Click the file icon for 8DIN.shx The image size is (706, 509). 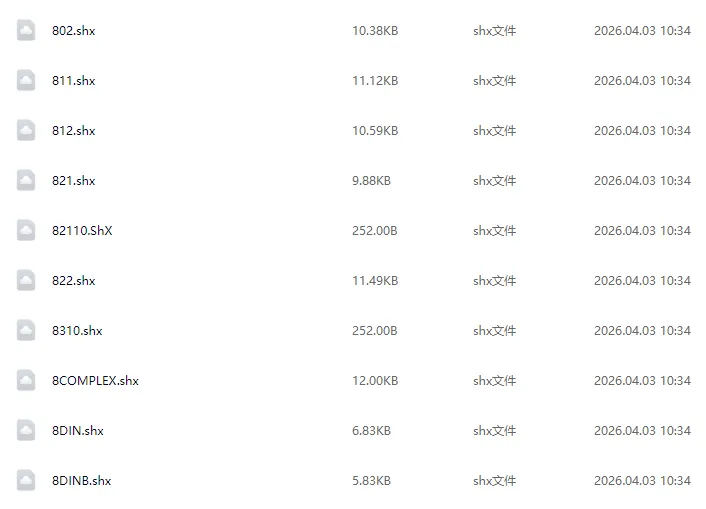click(x=26, y=430)
